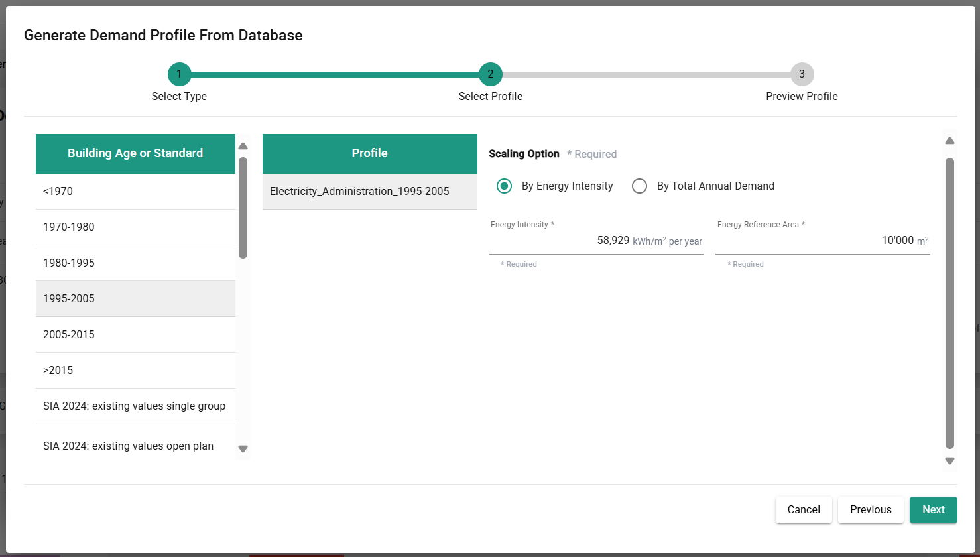
Task: Click step 3 Preview Profile circle
Action: 802,74
